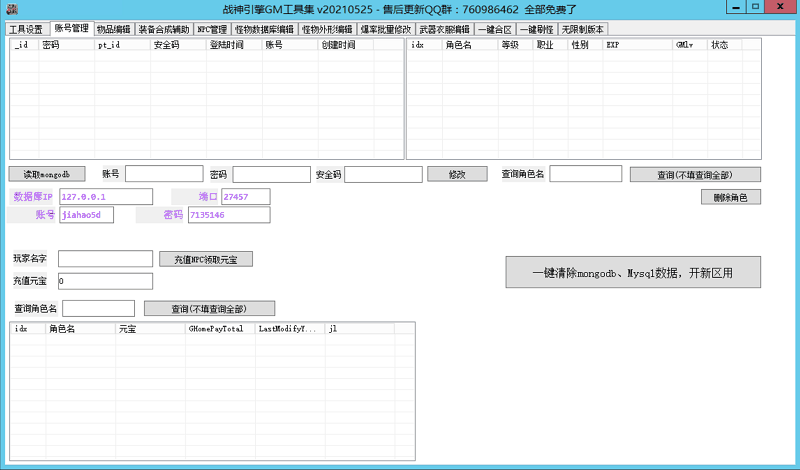Click the _id column header in accounts table
This screenshot has height=470, width=800.
point(24,45)
